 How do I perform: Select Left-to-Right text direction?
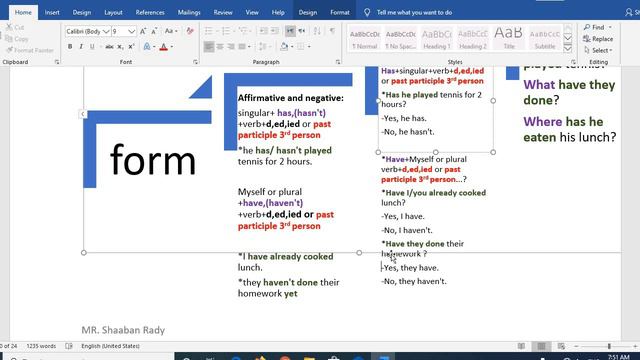(290, 31)
